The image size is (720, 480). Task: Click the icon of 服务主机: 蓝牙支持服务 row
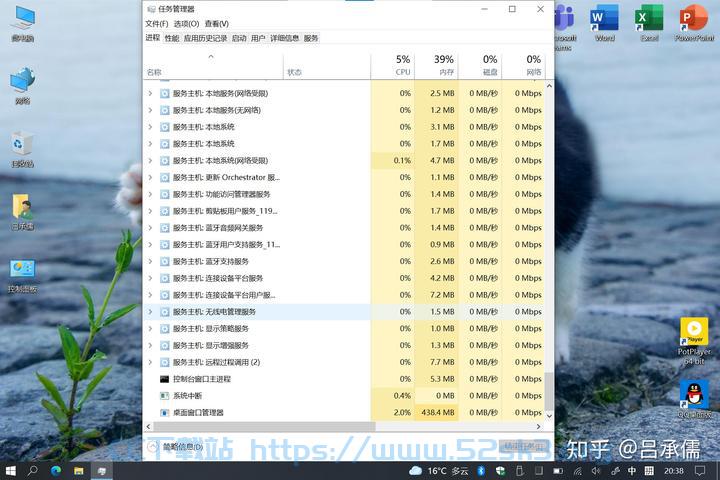164,261
